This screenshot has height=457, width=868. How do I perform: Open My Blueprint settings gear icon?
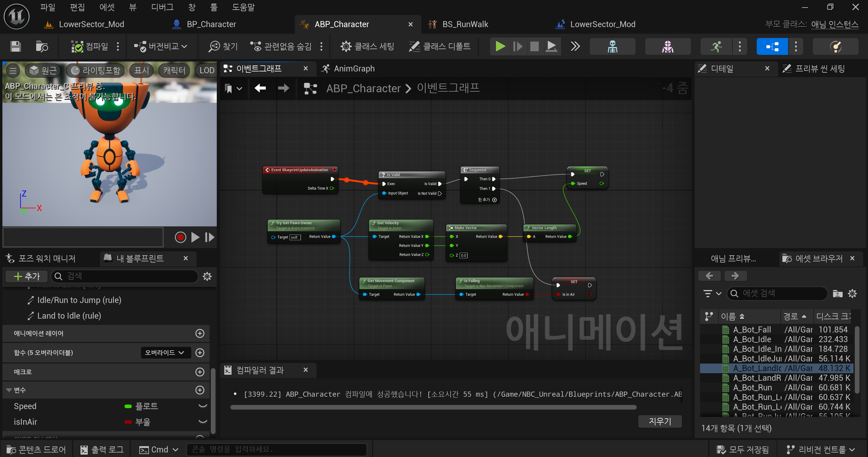(207, 276)
